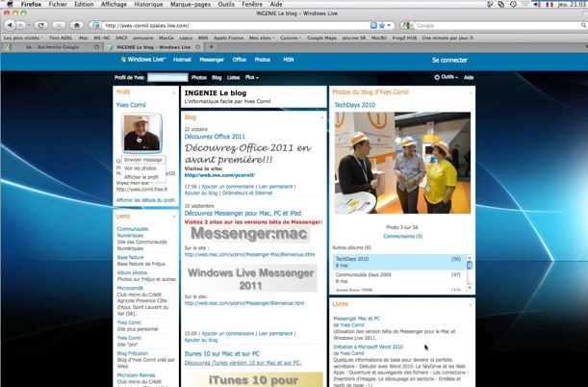Viewport: 588px width, 387px height.
Task: Click the Reload page button
Action: (x=40, y=25)
